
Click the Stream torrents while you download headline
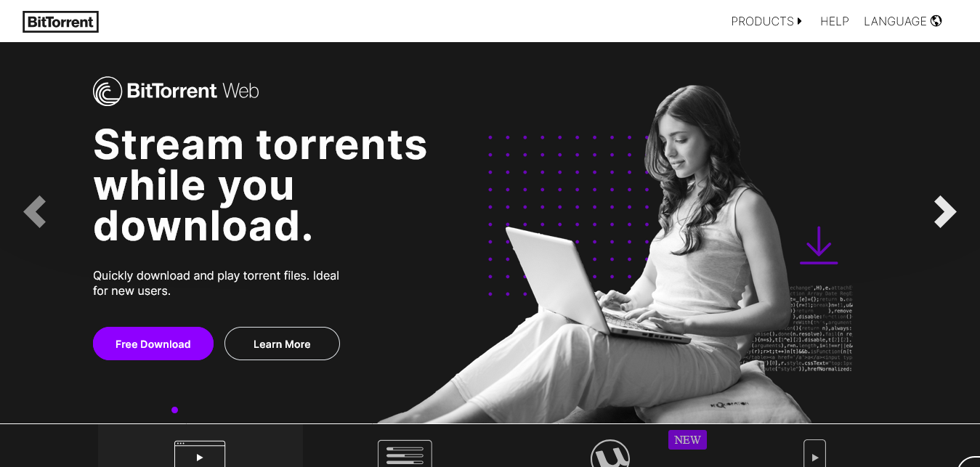pyautogui.click(x=260, y=184)
